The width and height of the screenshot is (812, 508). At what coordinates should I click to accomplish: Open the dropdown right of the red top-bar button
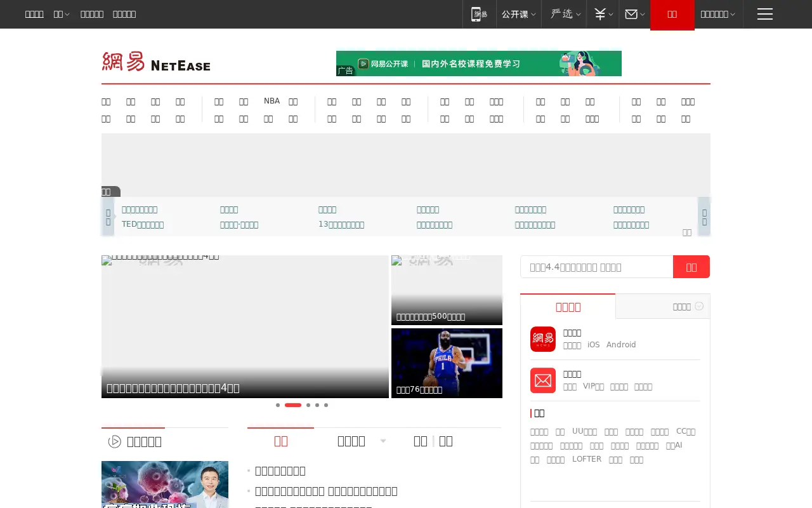click(x=718, y=14)
